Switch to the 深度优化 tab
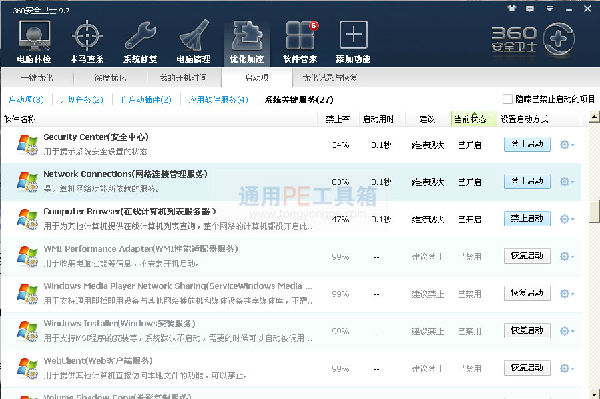The height and width of the screenshot is (399, 600). point(110,78)
